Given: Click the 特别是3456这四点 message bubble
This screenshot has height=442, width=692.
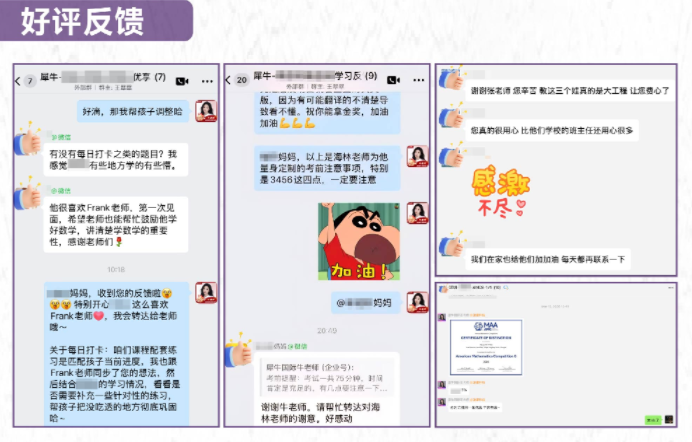Looking at the screenshot, I should click(327, 168).
